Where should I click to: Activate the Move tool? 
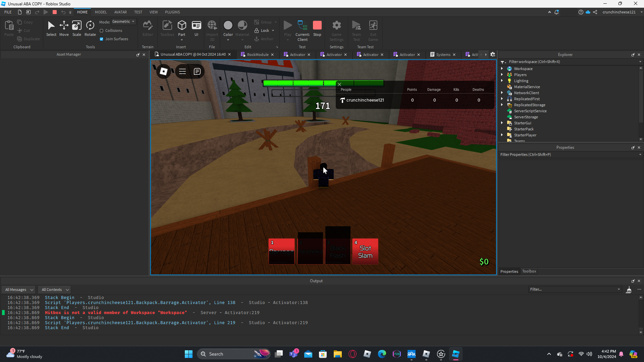pyautogui.click(x=64, y=28)
